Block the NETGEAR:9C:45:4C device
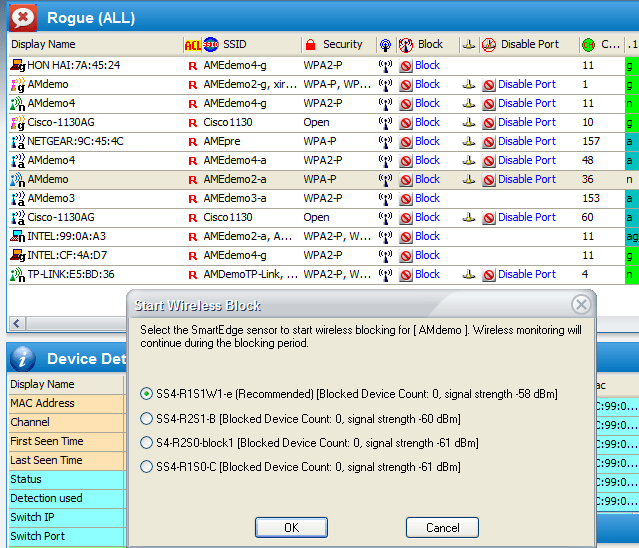The height and width of the screenshot is (548, 639). coord(427,141)
